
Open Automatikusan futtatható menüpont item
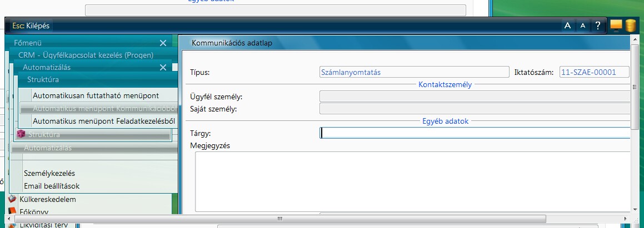click(96, 95)
